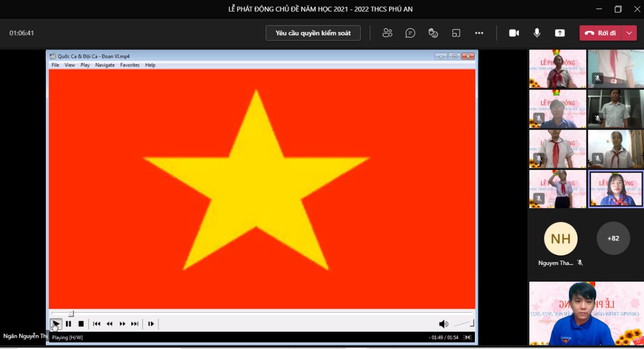The width and height of the screenshot is (644, 349).
Task: Click the audio channel icon beside the time readout
Action: [468, 337]
